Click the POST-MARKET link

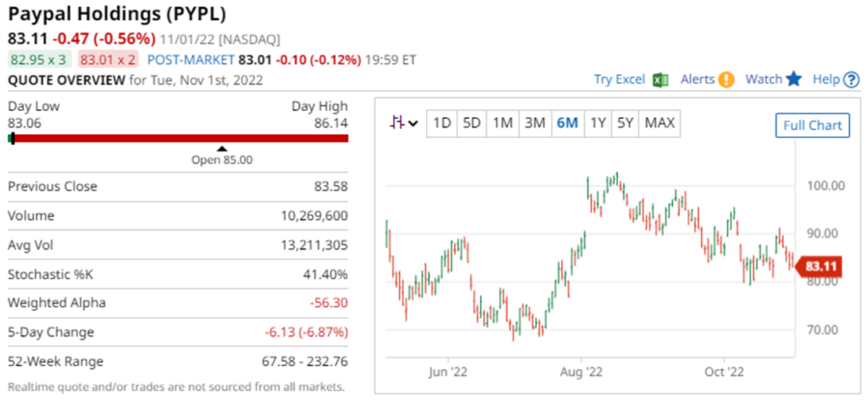point(190,59)
